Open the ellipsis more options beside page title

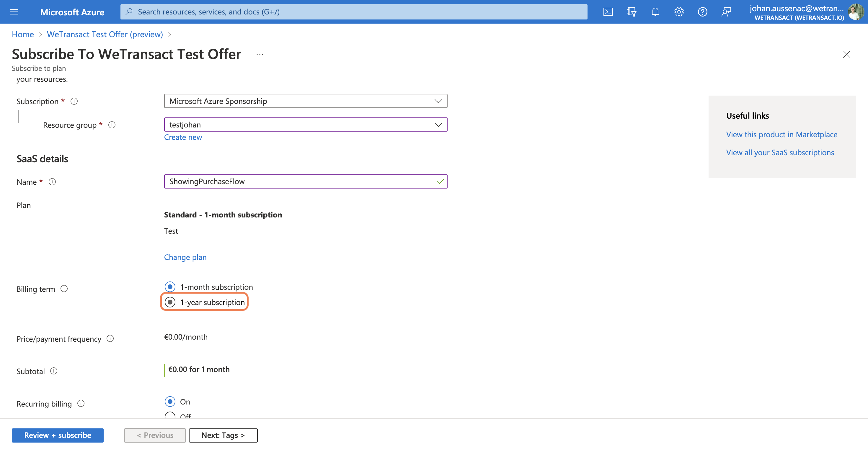(260, 54)
